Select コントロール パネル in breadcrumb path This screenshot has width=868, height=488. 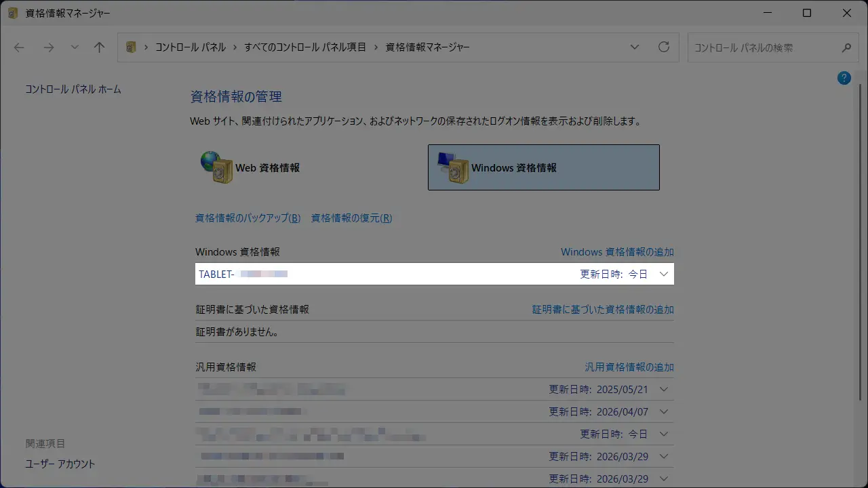click(x=191, y=47)
